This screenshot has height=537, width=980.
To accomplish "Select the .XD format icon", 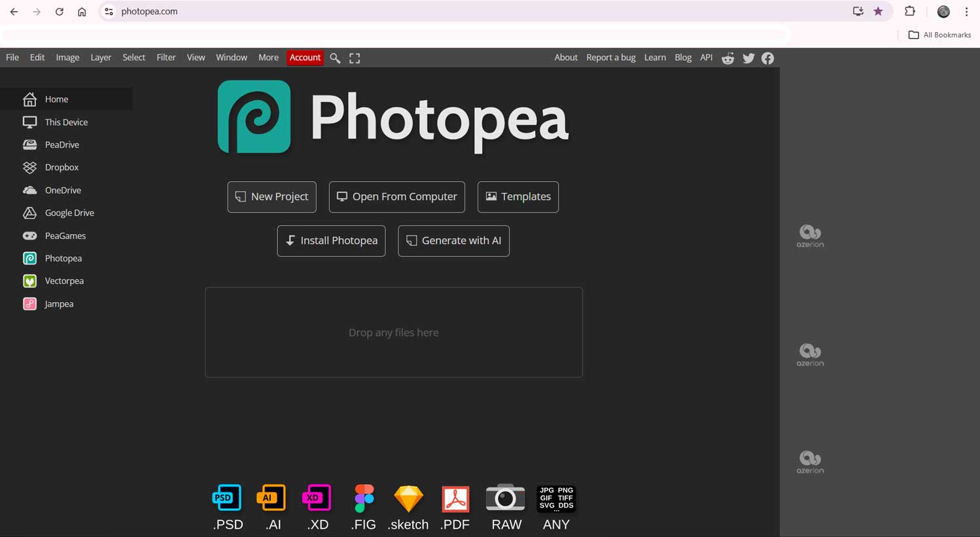I will [x=317, y=497].
